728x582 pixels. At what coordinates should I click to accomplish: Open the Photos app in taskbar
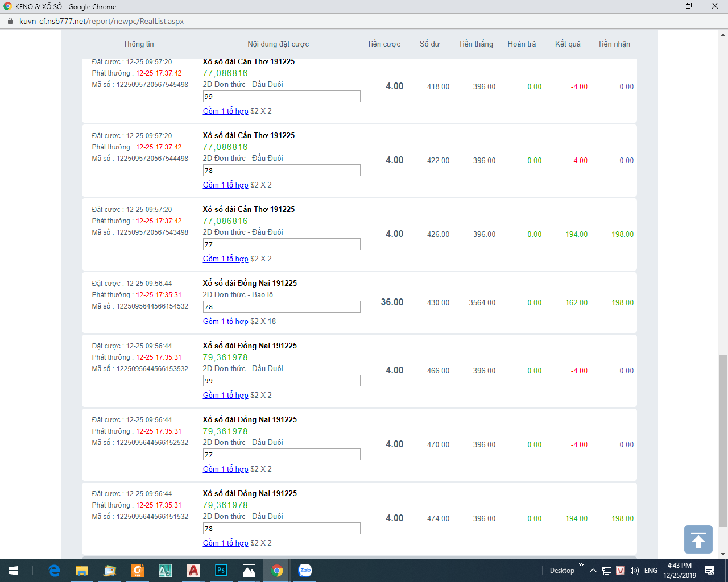coord(249,571)
